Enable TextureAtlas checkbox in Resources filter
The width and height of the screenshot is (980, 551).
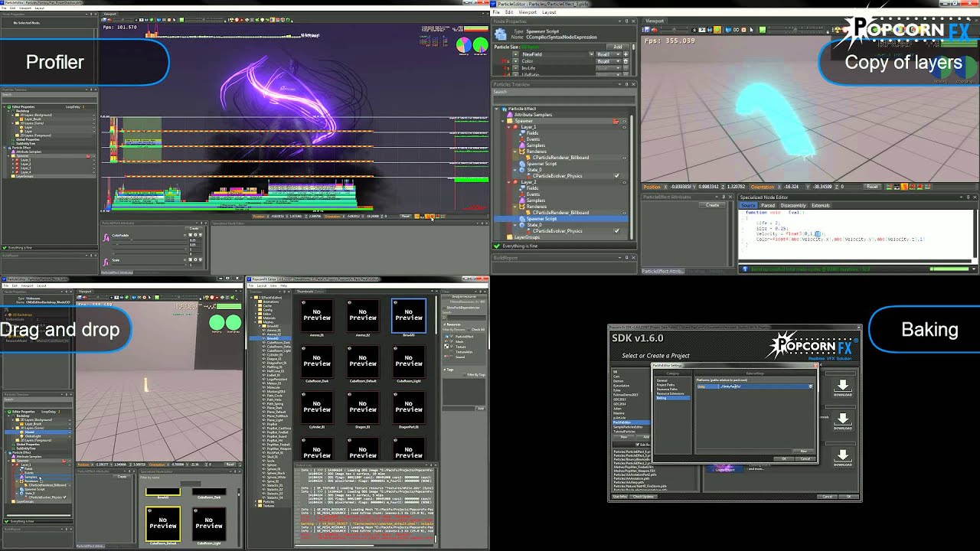pos(452,352)
